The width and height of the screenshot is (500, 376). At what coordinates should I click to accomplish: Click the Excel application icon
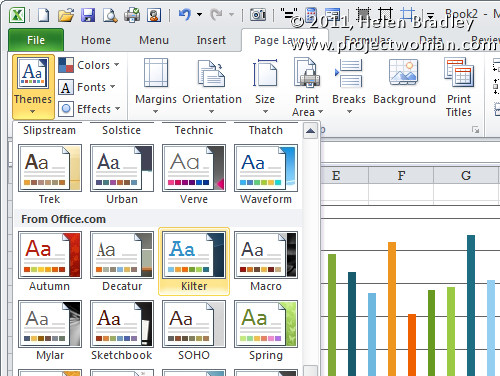[17, 15]
